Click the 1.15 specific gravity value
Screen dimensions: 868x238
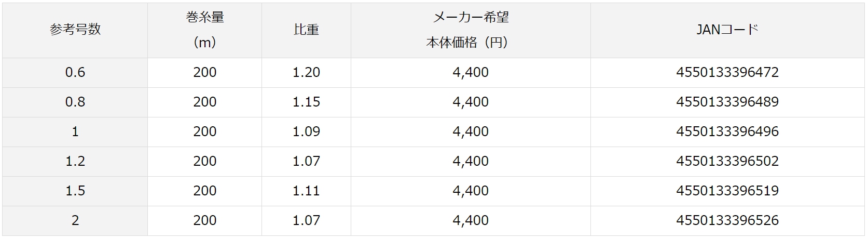(306, 102)
